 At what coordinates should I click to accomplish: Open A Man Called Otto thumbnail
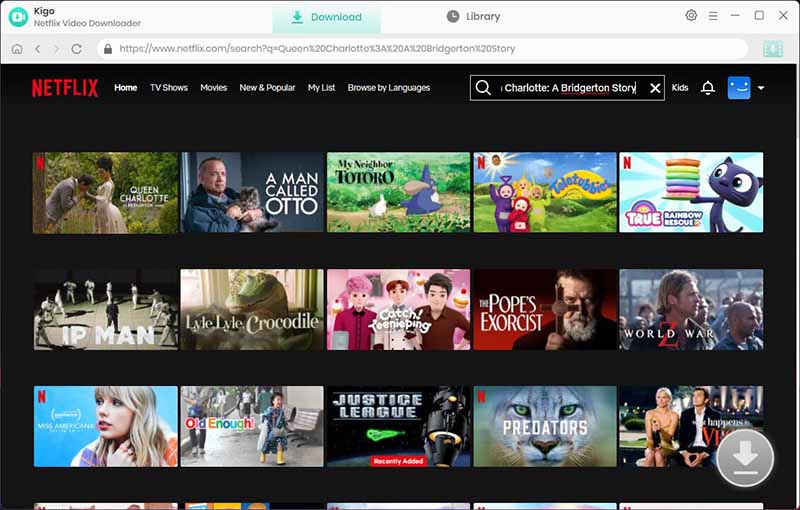tap(252, 192)
